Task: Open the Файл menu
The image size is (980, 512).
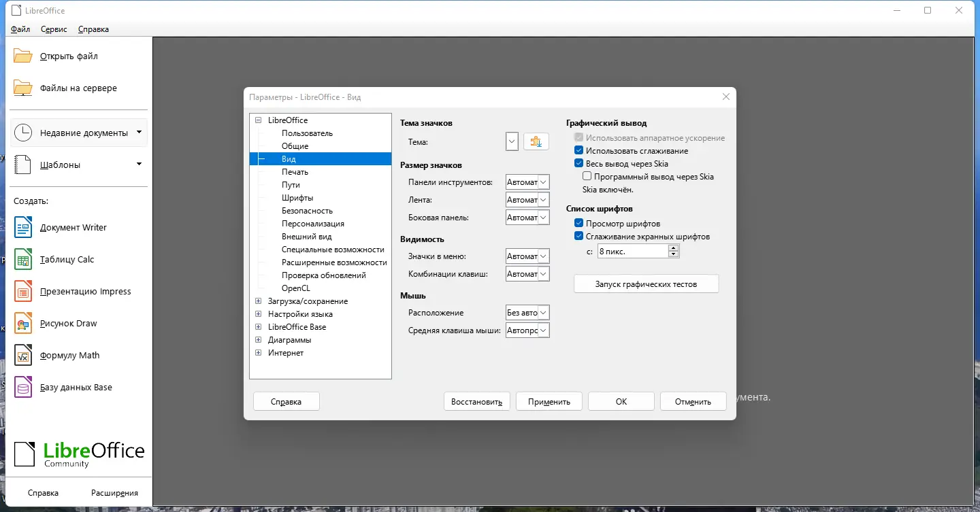Action: point(20,29)
